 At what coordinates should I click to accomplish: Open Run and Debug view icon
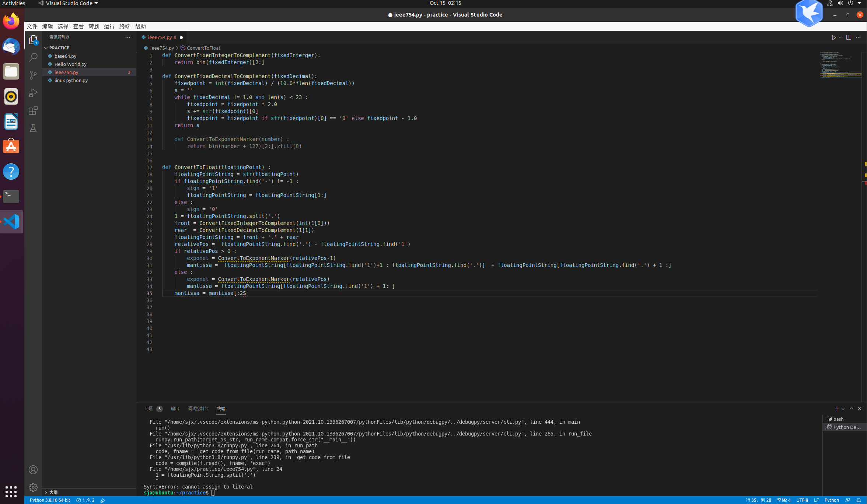(x=33, y=93)
